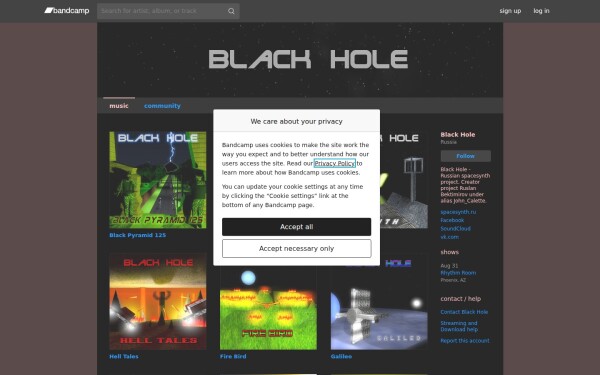Visit the spacesynth.ru link
Viewport: 600px width, 375px height.
click(458, 212)
